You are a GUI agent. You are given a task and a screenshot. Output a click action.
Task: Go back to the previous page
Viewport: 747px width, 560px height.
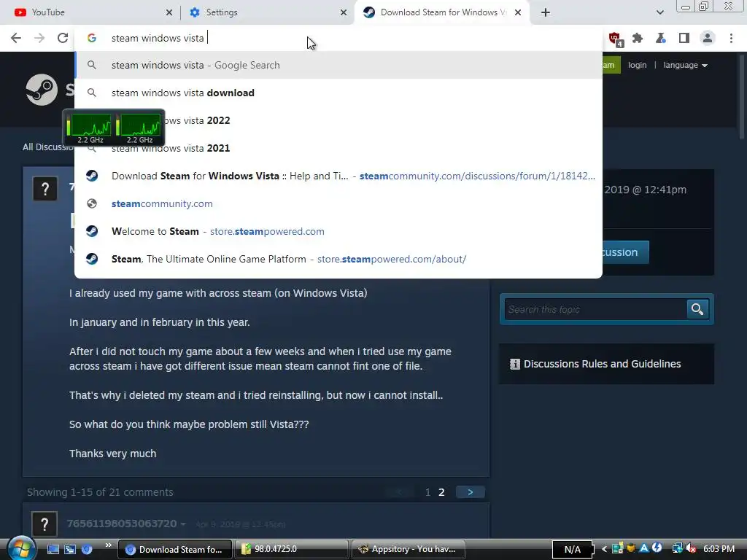[x=16, y=38]
